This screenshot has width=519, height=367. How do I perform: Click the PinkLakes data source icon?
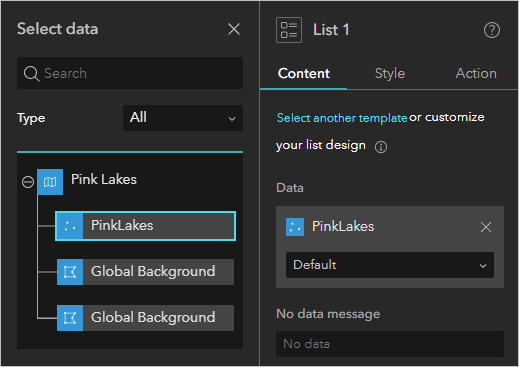click(x=295, y=227)
